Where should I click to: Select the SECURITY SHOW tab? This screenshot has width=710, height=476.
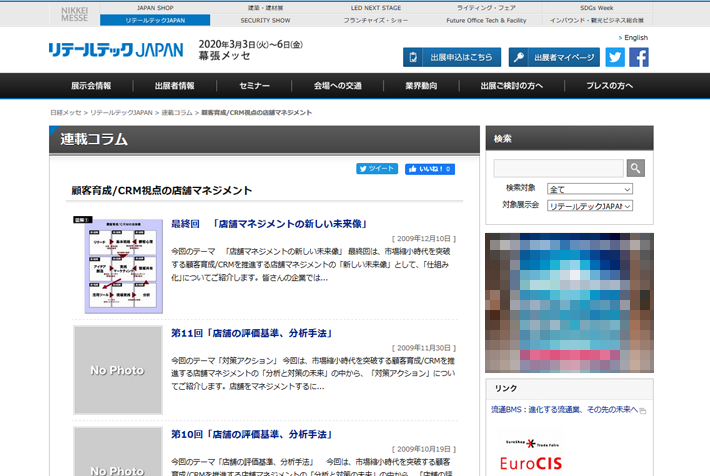265,20
